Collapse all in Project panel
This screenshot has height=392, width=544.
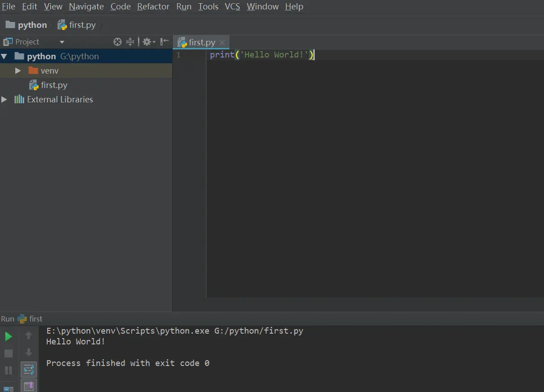pyautogui.click(x=130, y=42)
